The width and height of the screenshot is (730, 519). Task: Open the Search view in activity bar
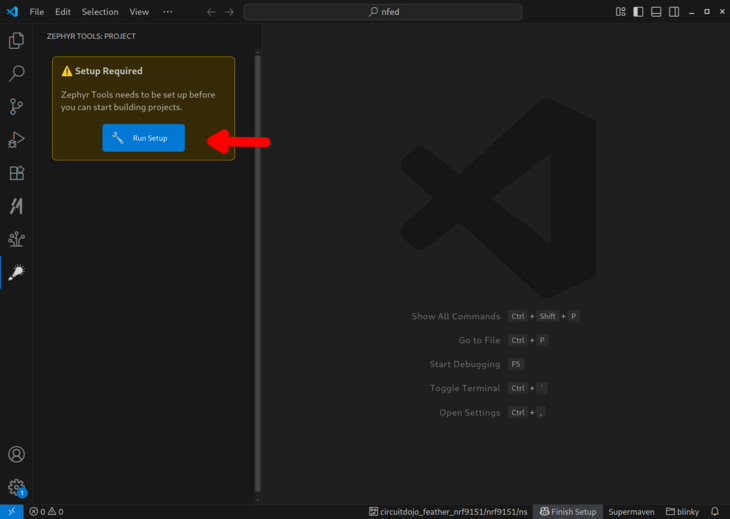16,74
